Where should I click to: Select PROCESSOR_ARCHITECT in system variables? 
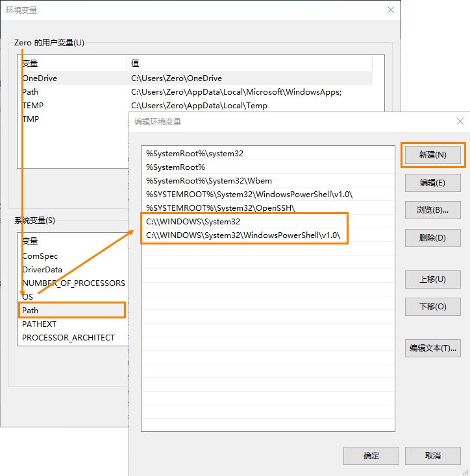coord(73,338)
